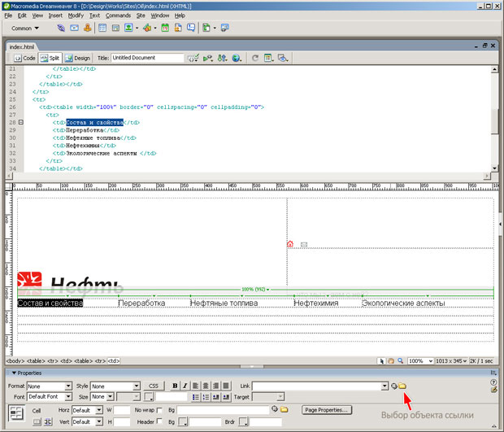Enable the Header checkbox
The width and height of the screenshot is (504, 432).
click(x=159, y=422)
